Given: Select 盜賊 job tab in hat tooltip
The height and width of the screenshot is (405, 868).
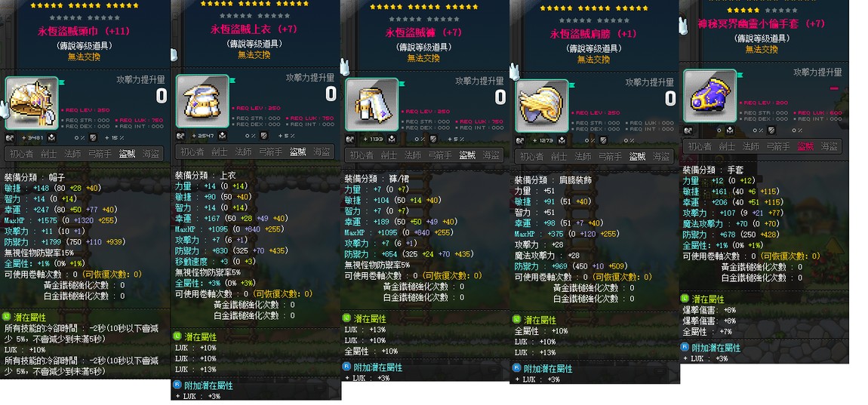Looking at the screenshot, I should pyautogui.click(x=127, y=154).
